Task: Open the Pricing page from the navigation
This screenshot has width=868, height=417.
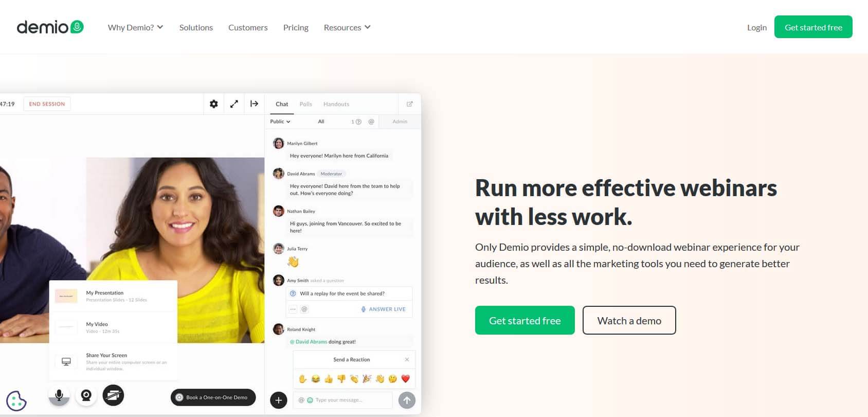Action: click(296, 27)
